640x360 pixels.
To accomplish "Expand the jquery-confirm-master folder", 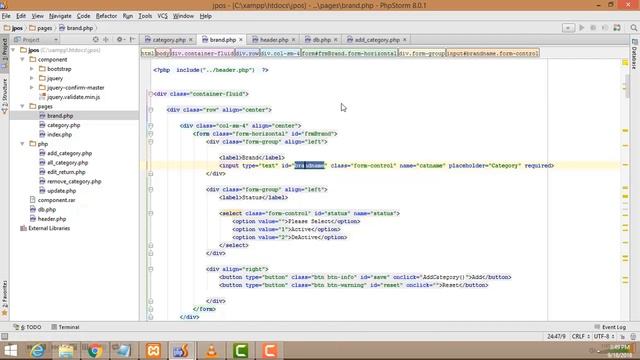I will 32,88.
